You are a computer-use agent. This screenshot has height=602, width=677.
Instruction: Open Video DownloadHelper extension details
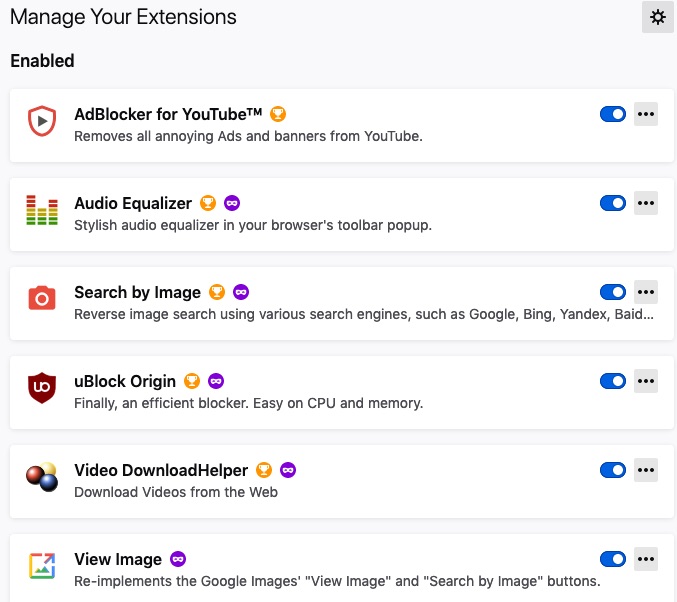point(161,470)
